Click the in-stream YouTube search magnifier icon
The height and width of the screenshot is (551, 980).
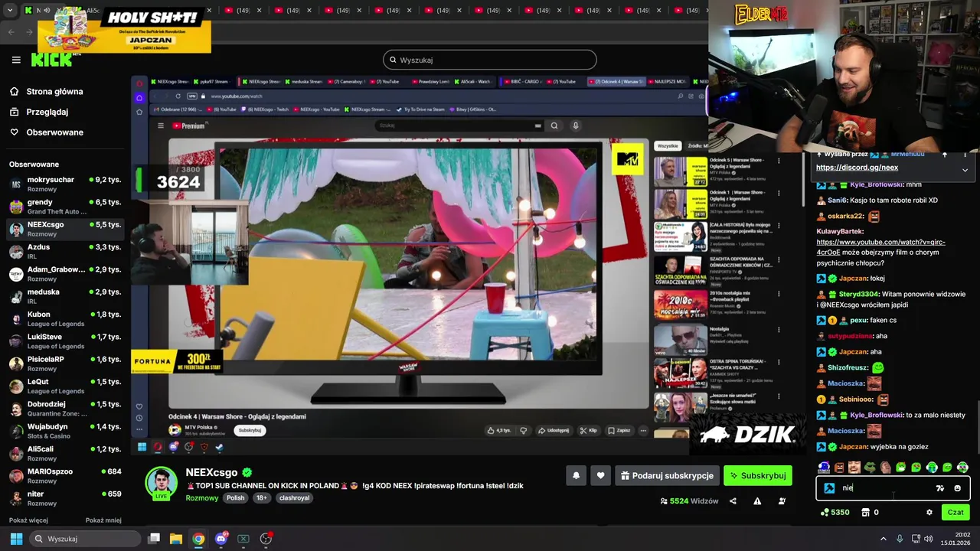tap(554, 126)
